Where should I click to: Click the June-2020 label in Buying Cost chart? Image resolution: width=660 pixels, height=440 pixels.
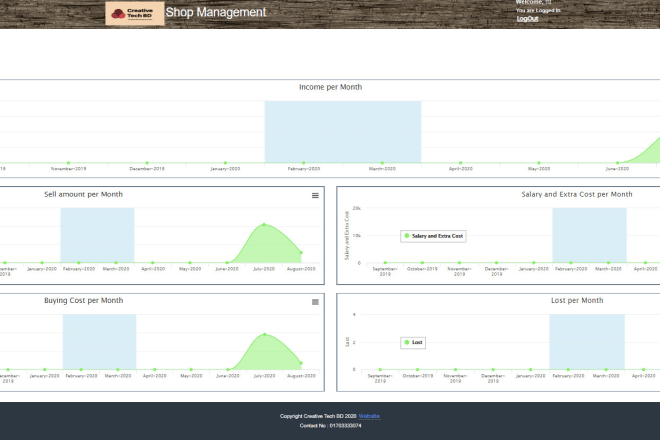pyautogui.click(x=228, y=376)
